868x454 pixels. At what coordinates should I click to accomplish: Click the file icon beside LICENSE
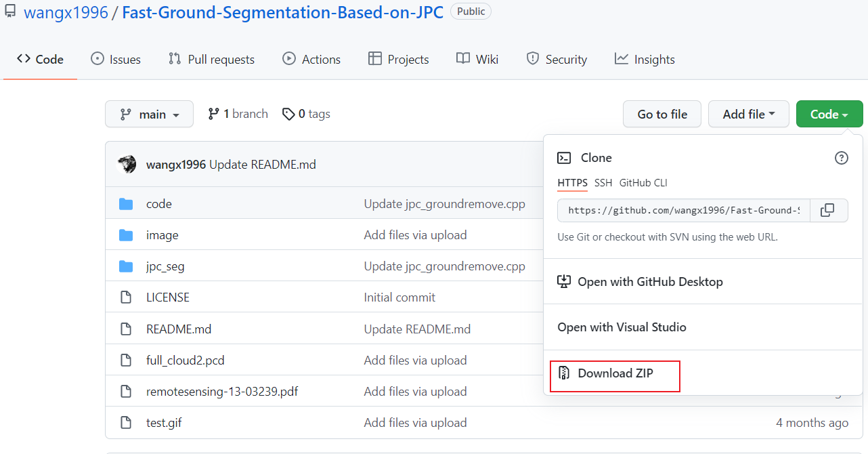click(126, 297)
